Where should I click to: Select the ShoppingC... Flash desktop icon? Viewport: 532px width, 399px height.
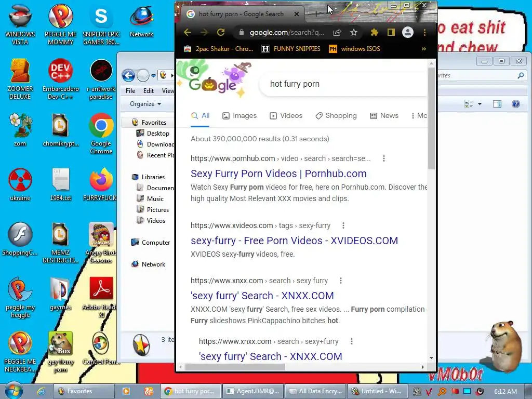click(20, 239)
